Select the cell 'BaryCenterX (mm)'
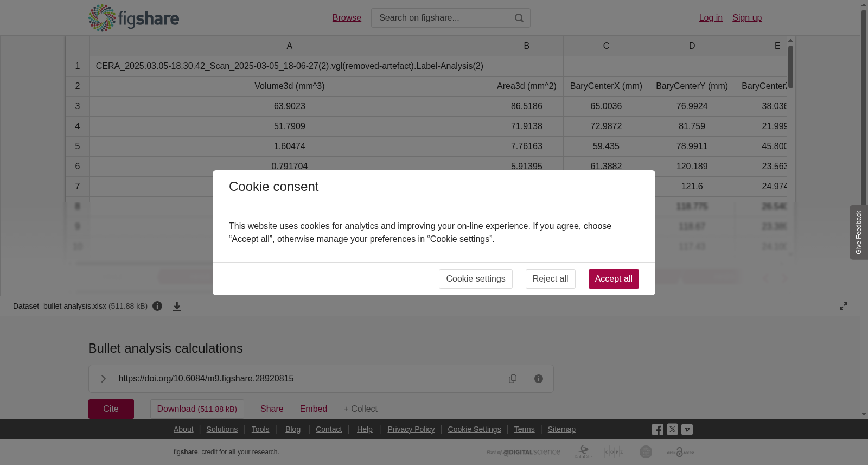868x465 pixels. click(x=606, y=86)
